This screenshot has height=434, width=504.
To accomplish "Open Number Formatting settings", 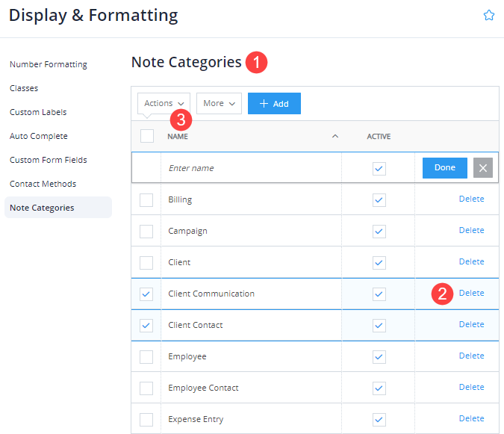I will 49,64.
